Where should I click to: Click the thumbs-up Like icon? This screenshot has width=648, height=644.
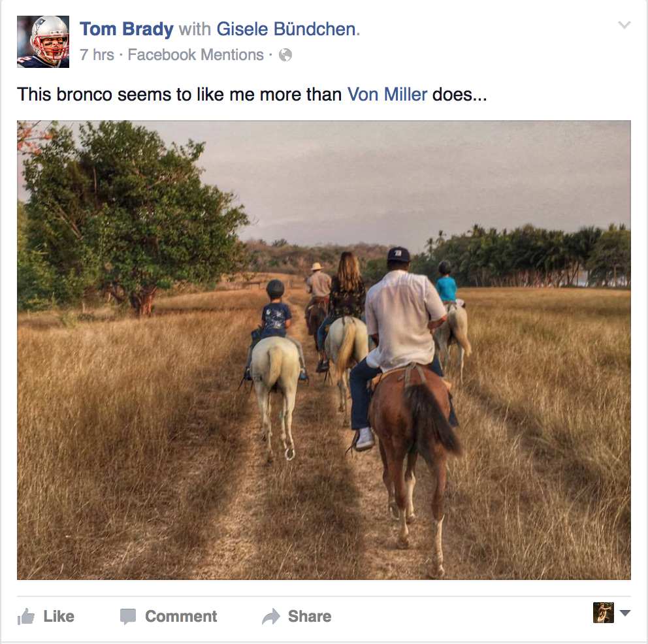tap(26, 617)
